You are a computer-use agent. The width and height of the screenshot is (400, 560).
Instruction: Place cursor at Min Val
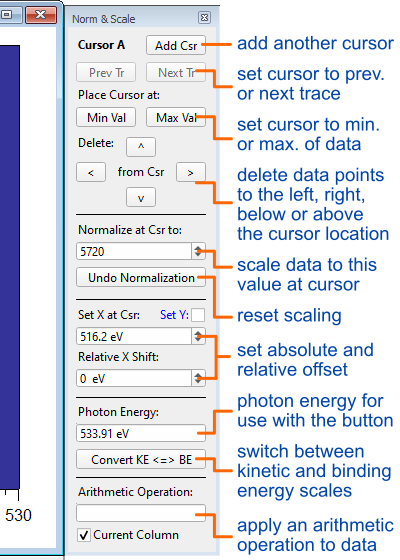click(106, 118)
